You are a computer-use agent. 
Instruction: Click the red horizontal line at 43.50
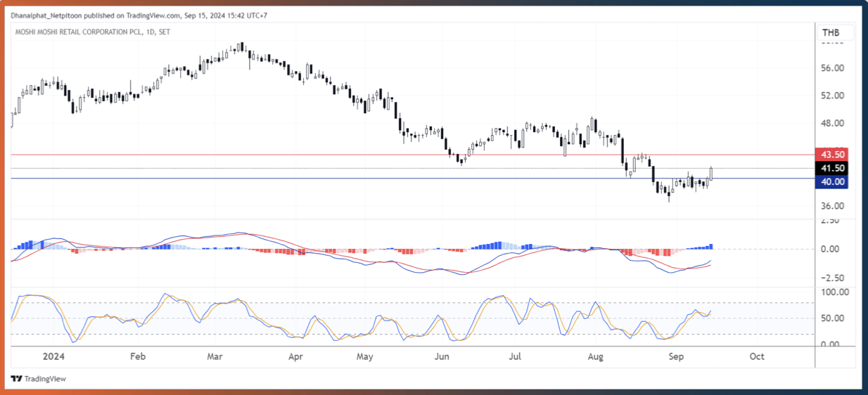(x=414, y=155)
